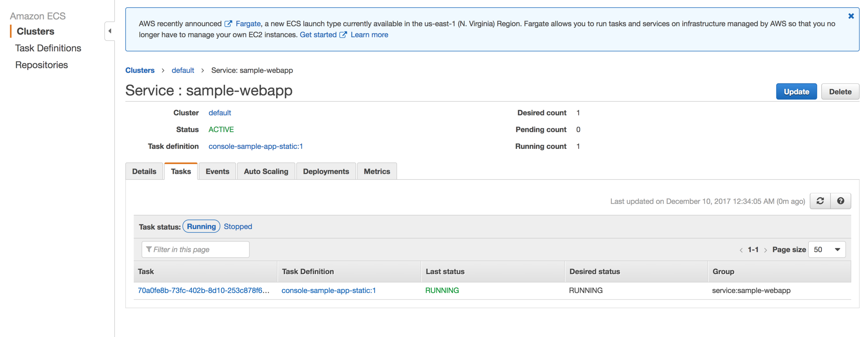868x337 pixels.
Task: Click the Filter in this page field
Action: click(x=195, y=250)
